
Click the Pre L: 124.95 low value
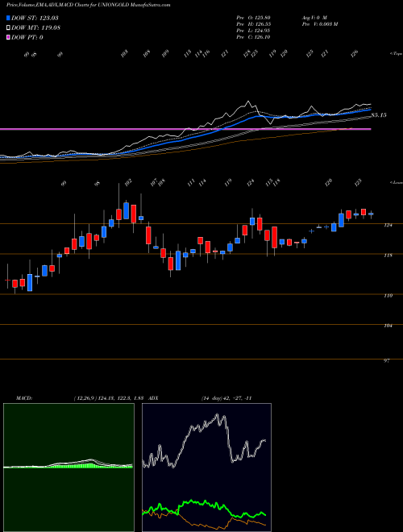click(x=253, y=31)
